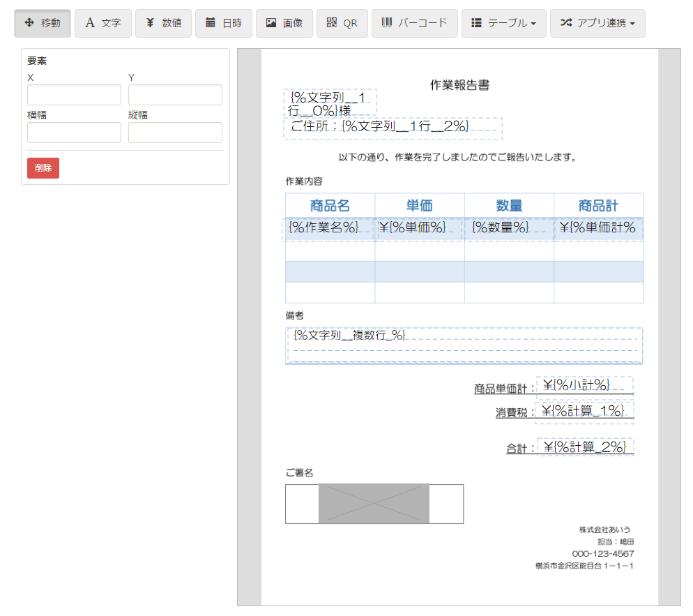Screen dimensions: 693x616
Task: Select the 画像 image tool
Action: (284, 24)
